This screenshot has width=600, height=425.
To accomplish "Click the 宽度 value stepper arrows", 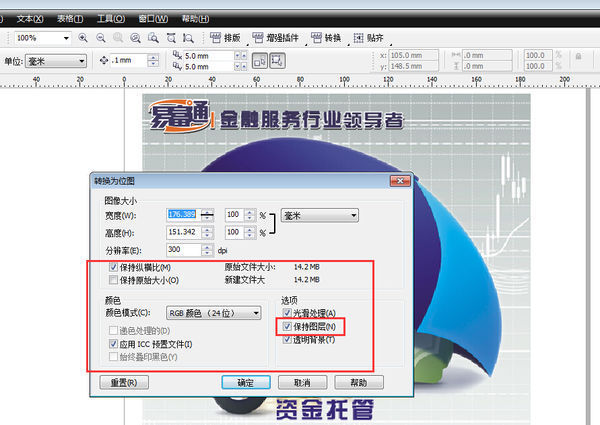I will point(207,215).
